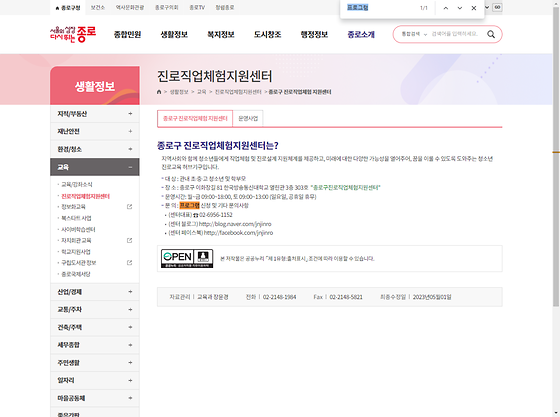Go to next find result
560x417 pixels.
(460, 8)
